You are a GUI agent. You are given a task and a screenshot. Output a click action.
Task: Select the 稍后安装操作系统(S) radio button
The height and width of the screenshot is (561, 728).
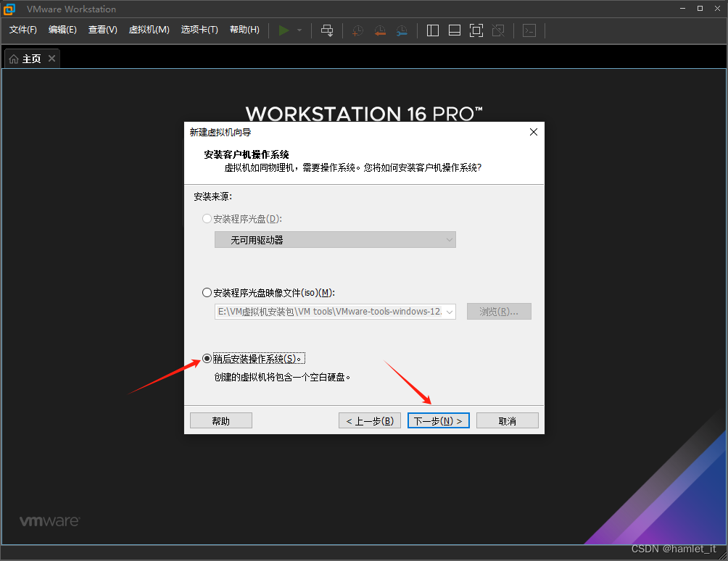[207, 359]
